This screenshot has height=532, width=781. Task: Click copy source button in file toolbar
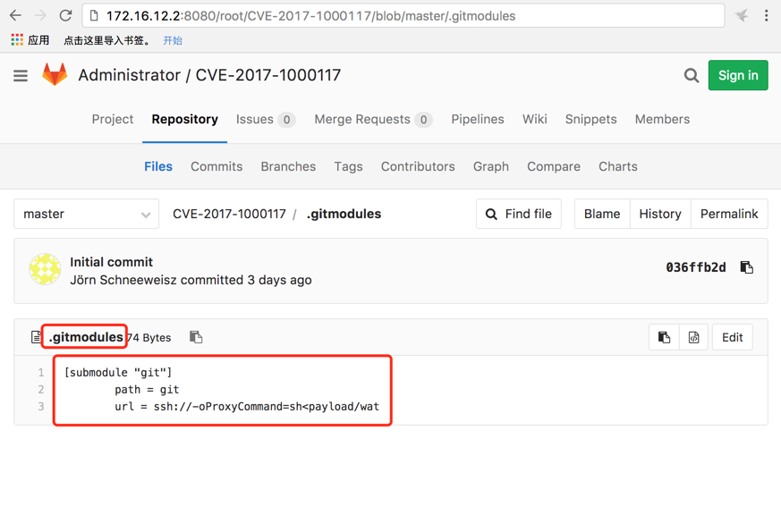pyautogui.click(x=664, y=337)
